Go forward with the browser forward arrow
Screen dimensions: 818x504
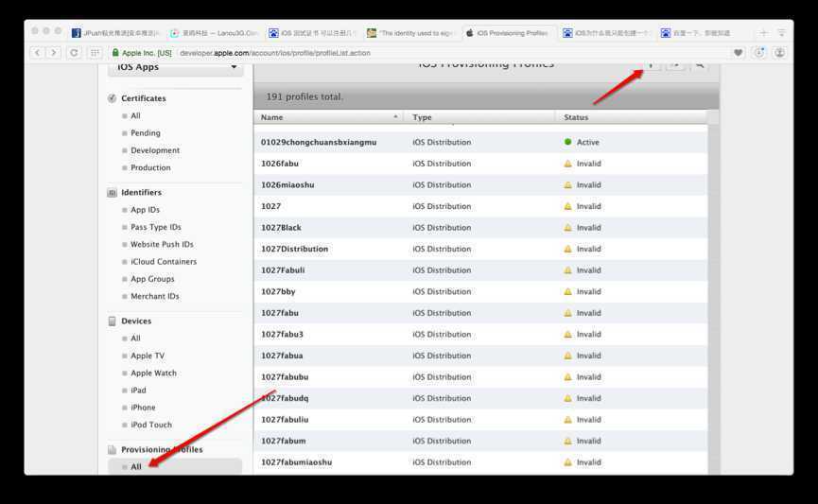click(x=53, y=53)
